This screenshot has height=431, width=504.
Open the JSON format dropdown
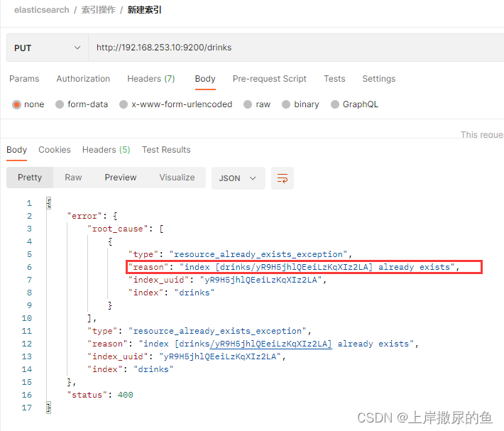pos(239,178)
